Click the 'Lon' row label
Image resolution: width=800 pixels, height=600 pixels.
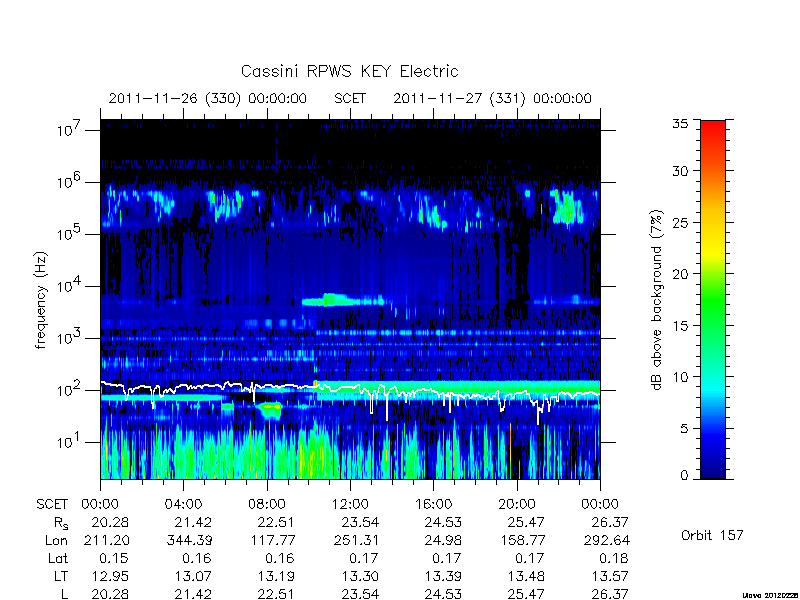[x=56, y=540]
